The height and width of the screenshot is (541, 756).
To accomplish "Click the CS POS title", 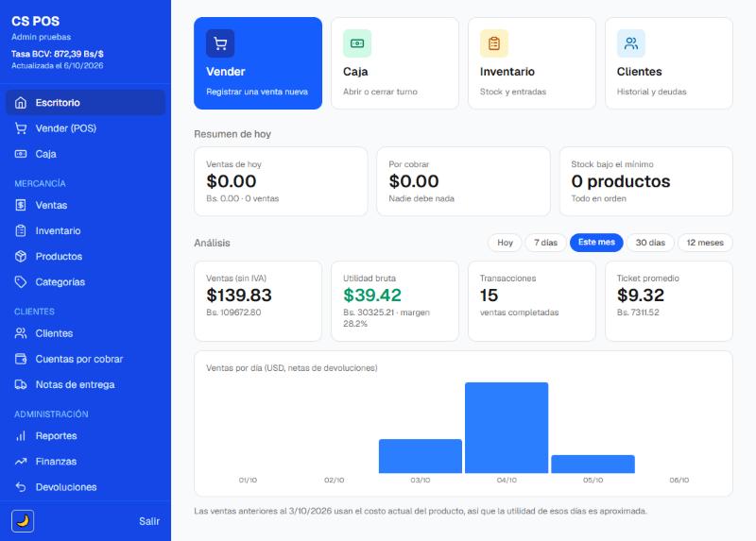I will pos(36,21).
